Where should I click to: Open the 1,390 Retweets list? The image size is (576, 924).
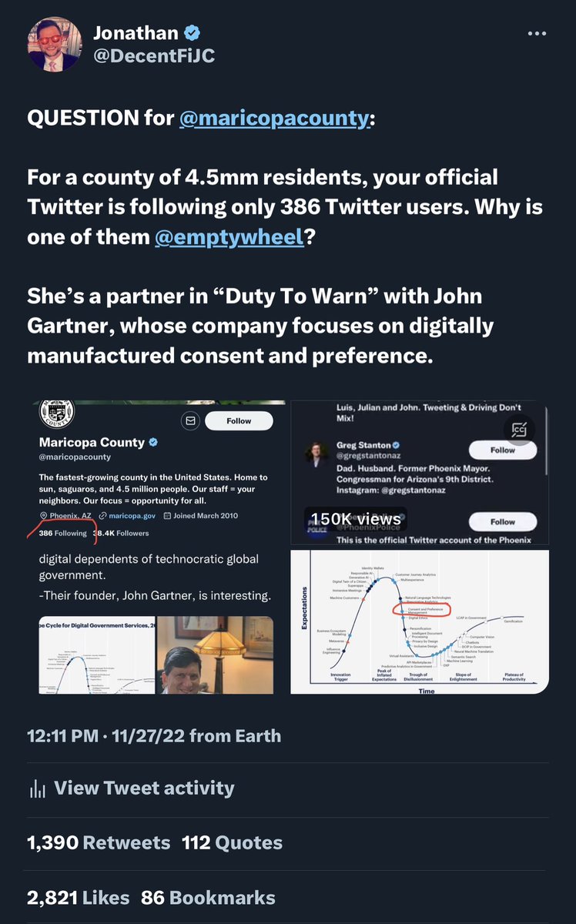(99, 843)
